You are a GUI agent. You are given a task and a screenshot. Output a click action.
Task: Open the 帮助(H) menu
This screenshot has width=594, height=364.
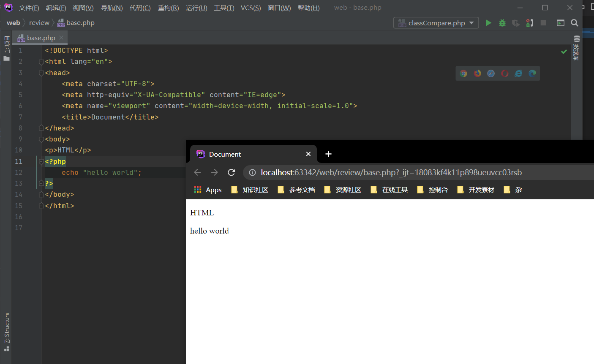pyautogui.click(x=309, y=8)
